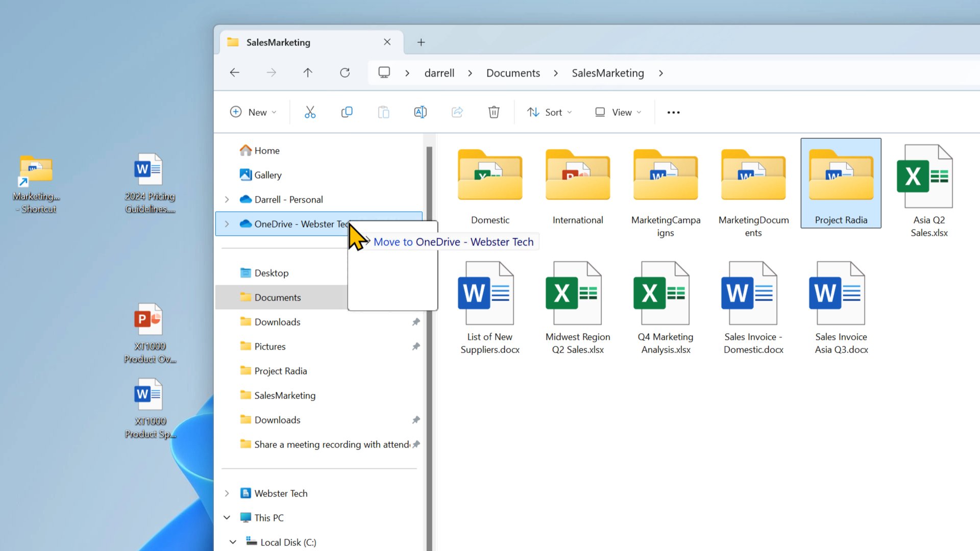Cut the selected item using the scissors icon
Viewport: 980px width, 551px height.
coord(310,112)
